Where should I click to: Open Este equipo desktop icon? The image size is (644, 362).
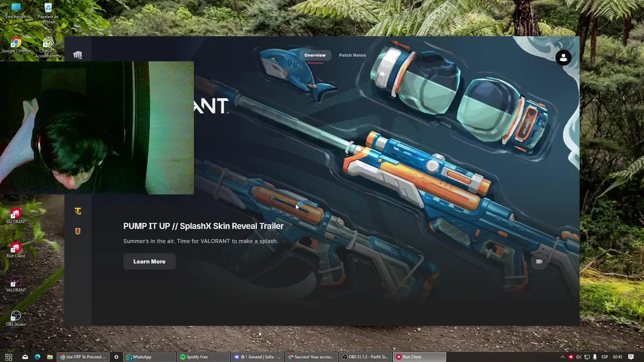[16, 11]
